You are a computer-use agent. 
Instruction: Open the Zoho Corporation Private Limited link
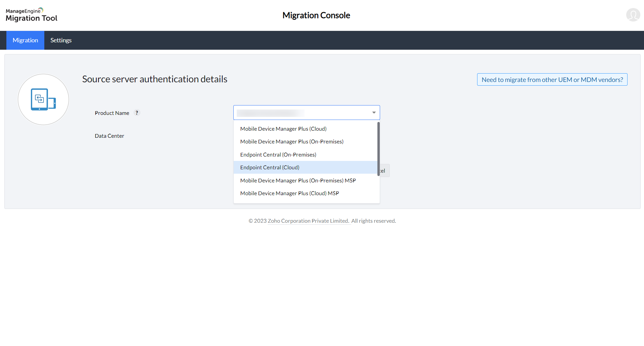tap(308, 221)
